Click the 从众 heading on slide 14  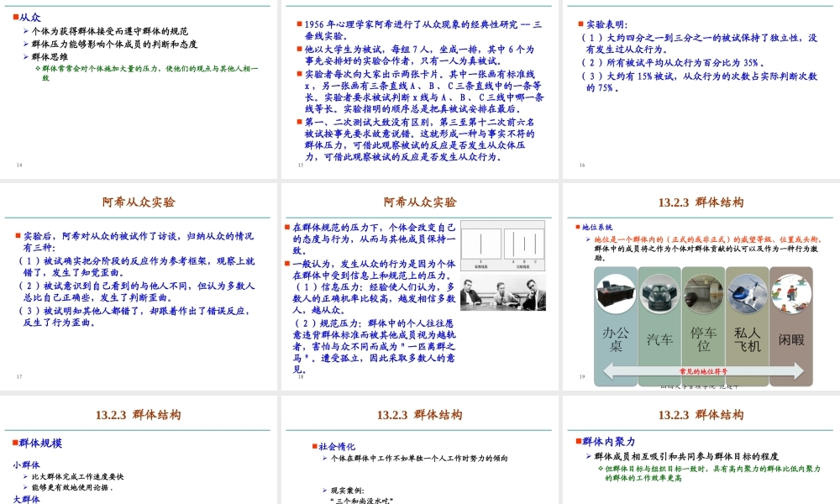[x=30, y=17]
